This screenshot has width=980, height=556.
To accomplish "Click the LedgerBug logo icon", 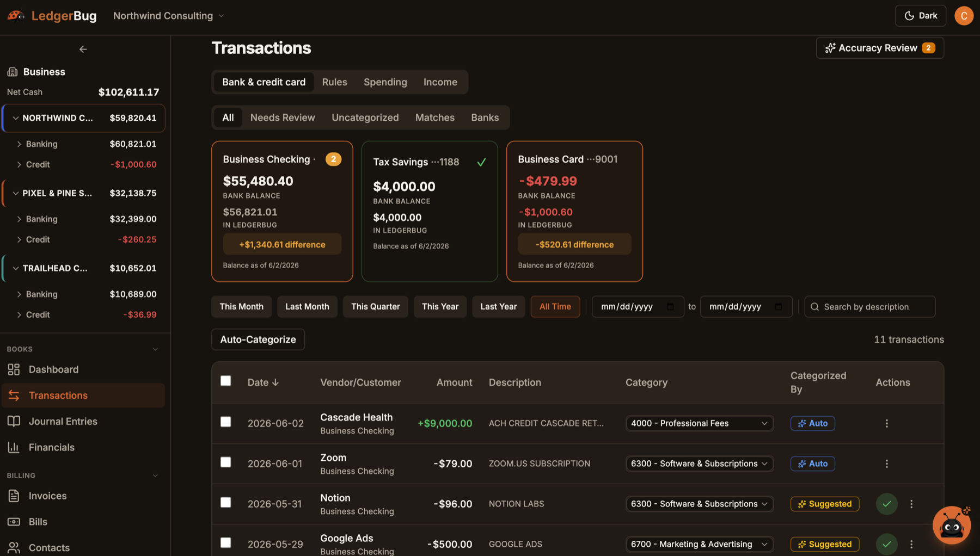I will [x=16, y=15].
